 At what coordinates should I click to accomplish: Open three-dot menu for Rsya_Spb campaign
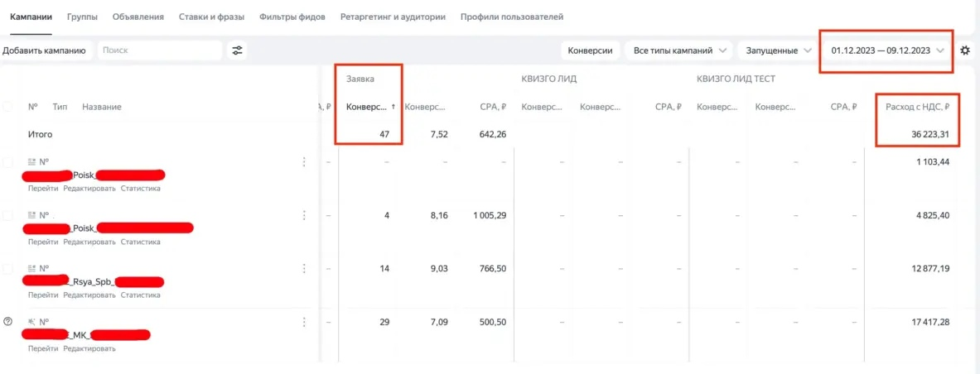click(304, 268)
